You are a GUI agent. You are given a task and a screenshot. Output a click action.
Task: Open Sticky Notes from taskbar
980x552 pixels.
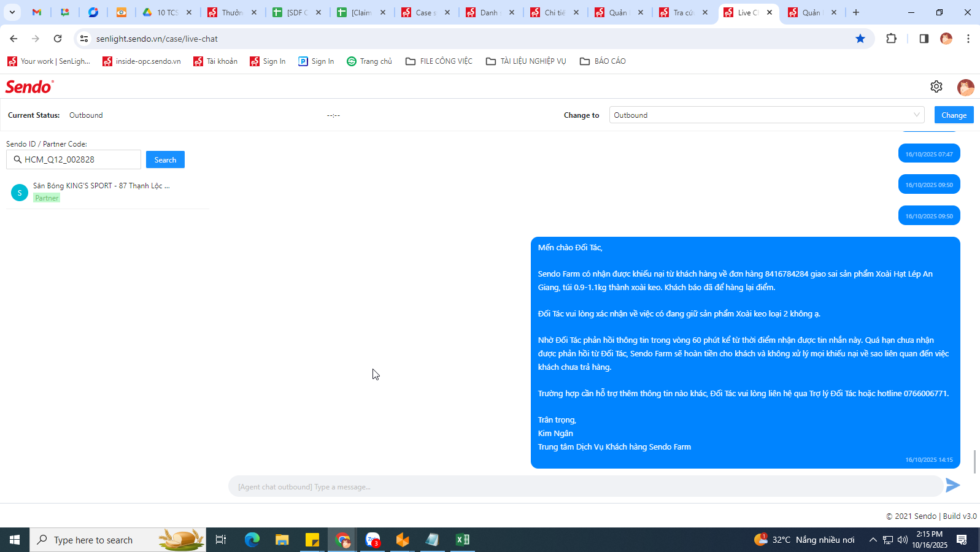pyautogui.click(x=312, y=540)
